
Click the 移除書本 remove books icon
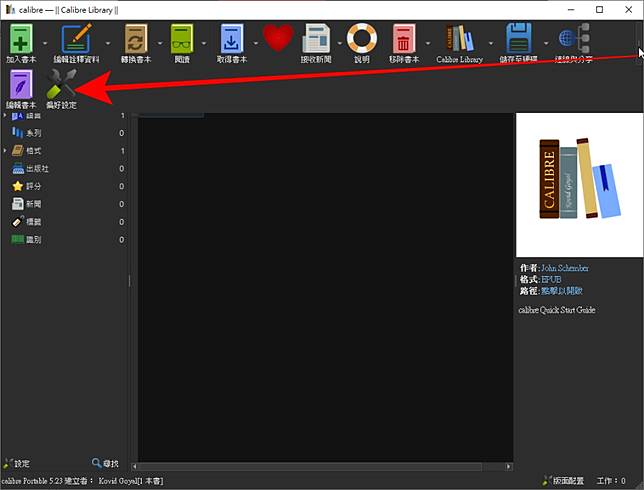404,39
